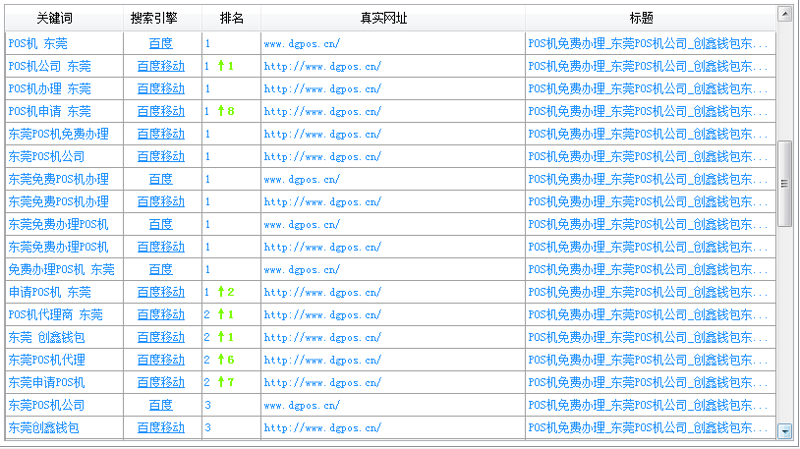Screen dimensions: 800x449
Task: Select keyword POS机 东莞
Action: (38, 44)
